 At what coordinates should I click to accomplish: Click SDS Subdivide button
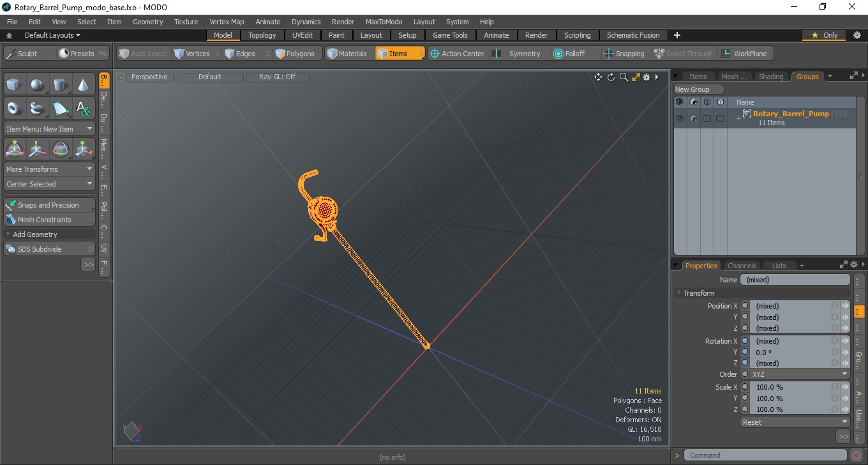(49, 249)
